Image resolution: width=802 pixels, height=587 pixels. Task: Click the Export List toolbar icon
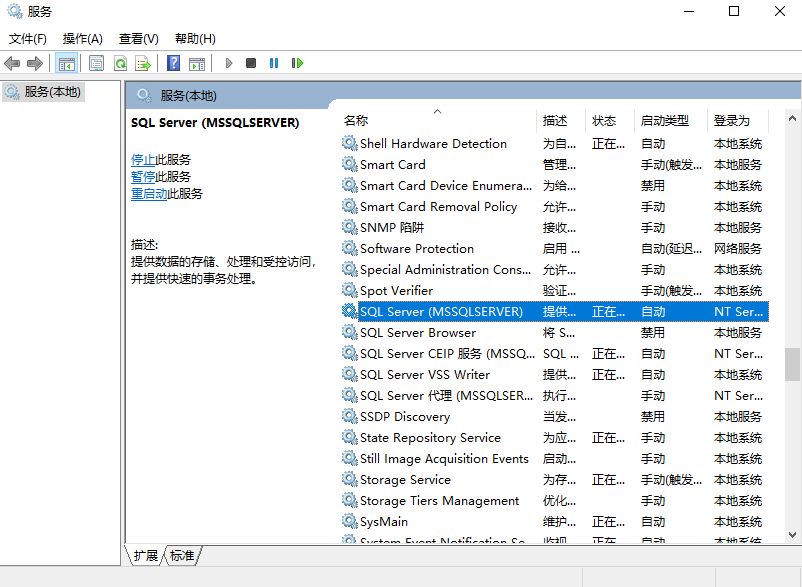pyautogui.click(x=143, y=63)
